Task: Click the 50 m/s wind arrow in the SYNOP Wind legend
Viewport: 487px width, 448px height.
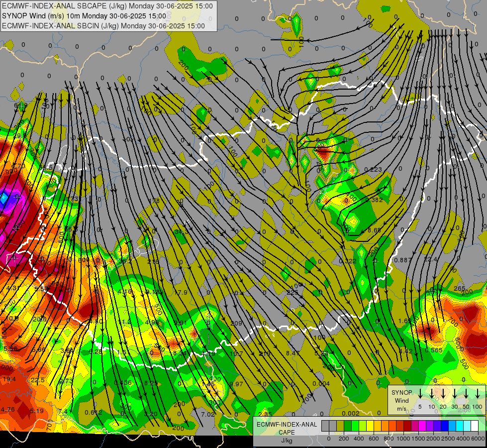Action: [466, 394]
